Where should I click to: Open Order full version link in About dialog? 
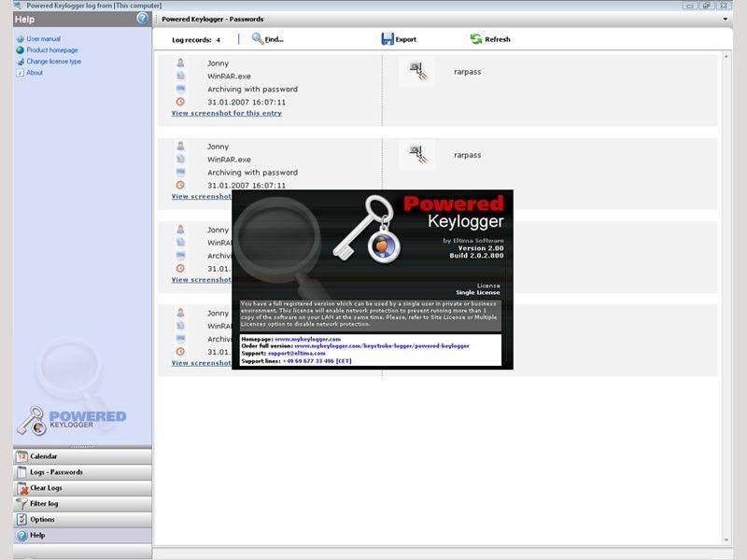point(382,346)
